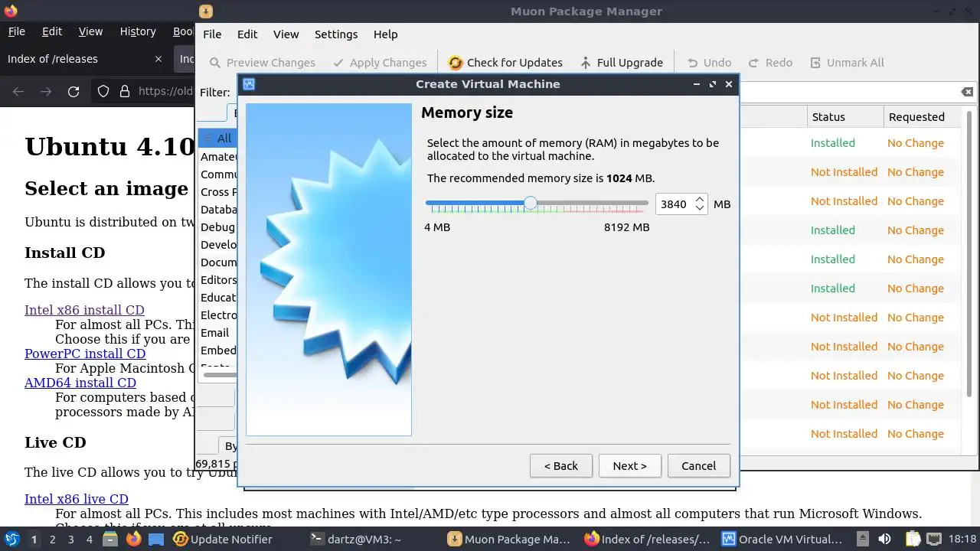Image resolution: width=980 pixels, height=551 pixels.
Task: Click Preview Changes in Muon toolbar
Action: pyautogui.click(x=262, y=63)
